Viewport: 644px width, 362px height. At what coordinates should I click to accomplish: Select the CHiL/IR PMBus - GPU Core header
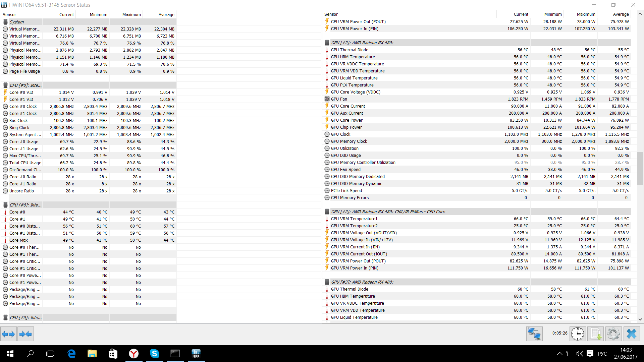click(478, 212)
